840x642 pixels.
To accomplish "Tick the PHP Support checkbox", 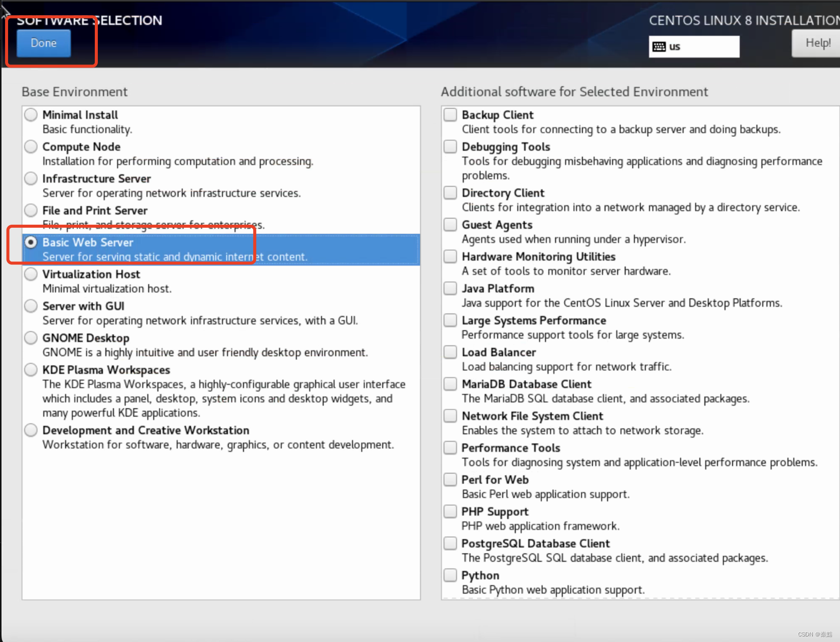I will (450, 511).
